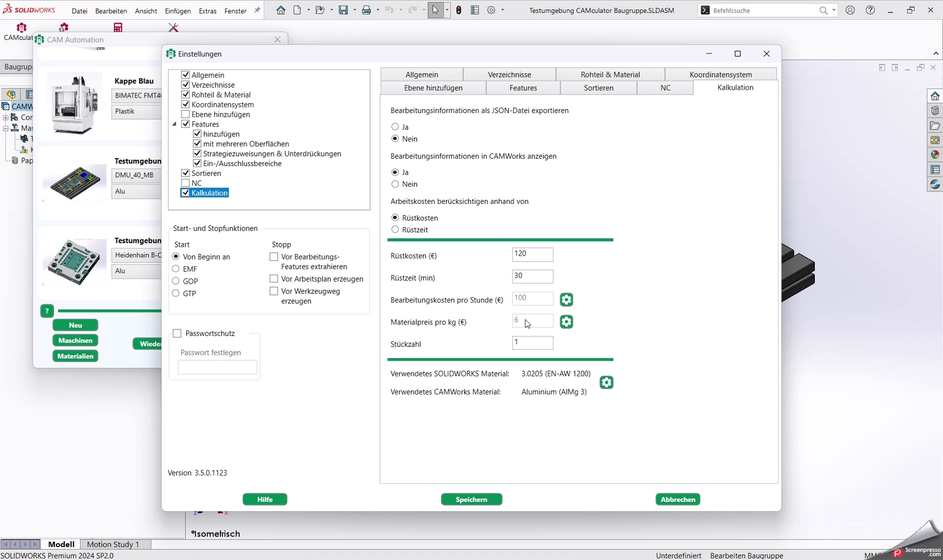Click the Abbrechen button
Screen dimensions: 943x560
[x=678, y=499]
